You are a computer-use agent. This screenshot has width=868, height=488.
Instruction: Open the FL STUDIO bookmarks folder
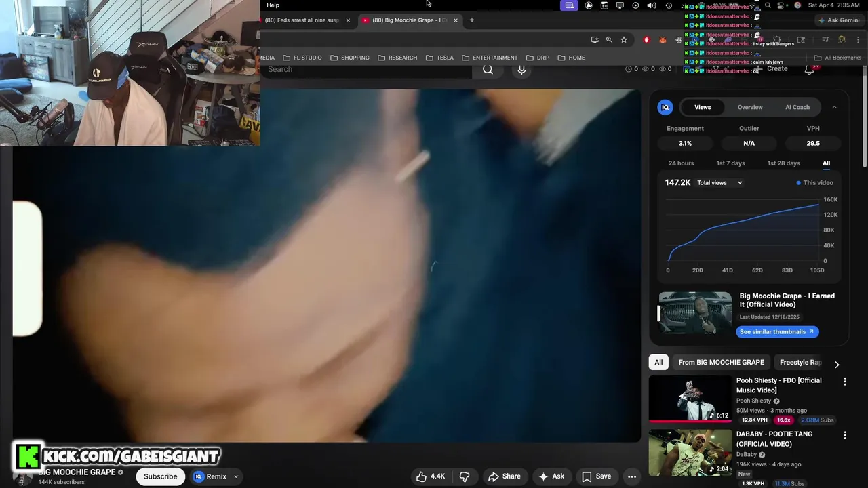pyautogui.click(x=302, y=58)
